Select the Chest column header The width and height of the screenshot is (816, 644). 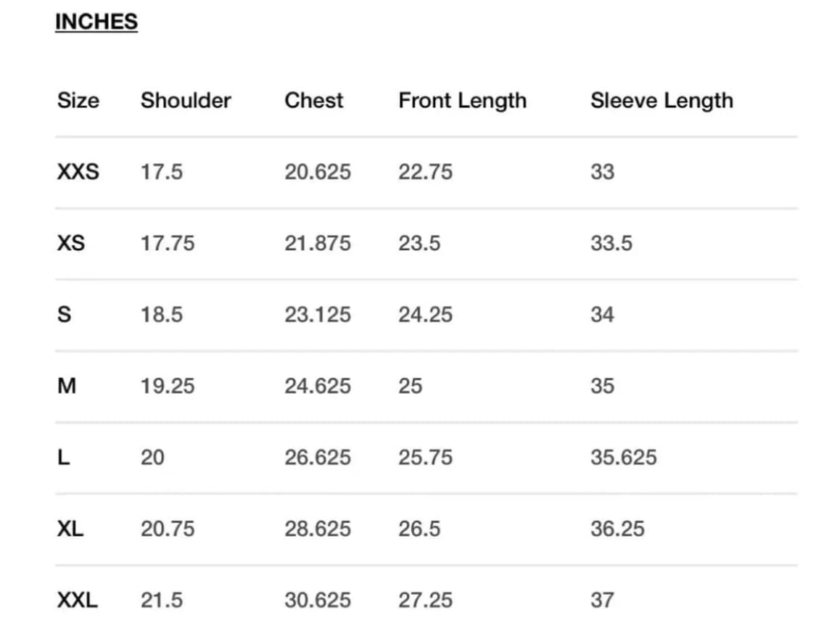(x=313, y=100)
